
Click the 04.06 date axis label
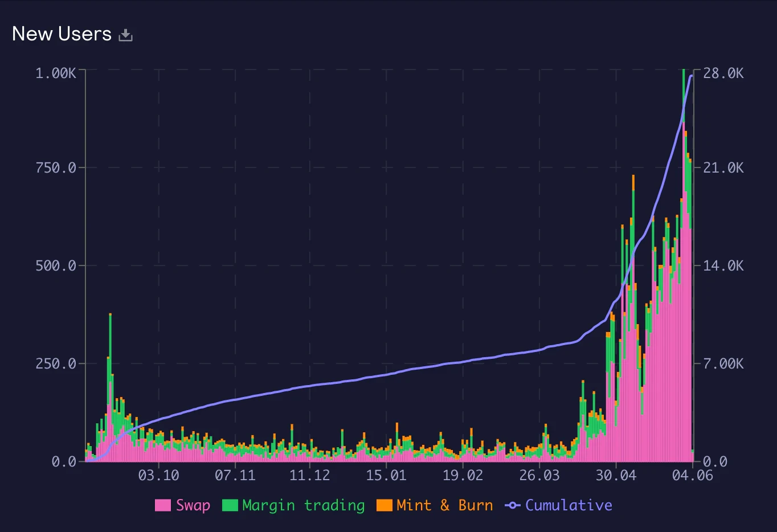click(692, 476)
